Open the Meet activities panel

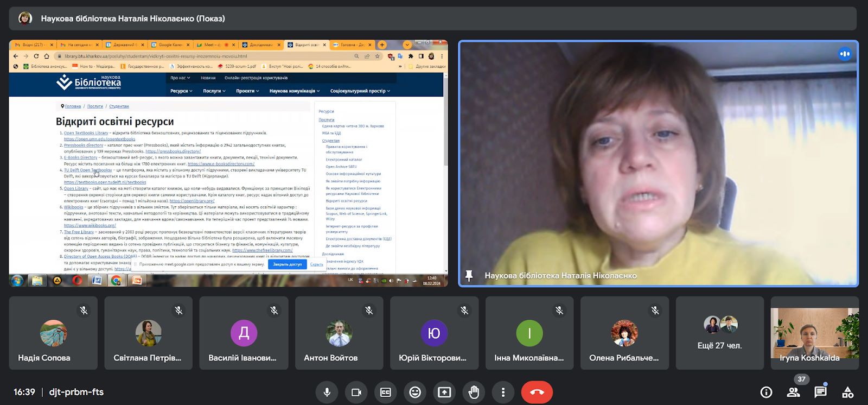coord(847,392)
